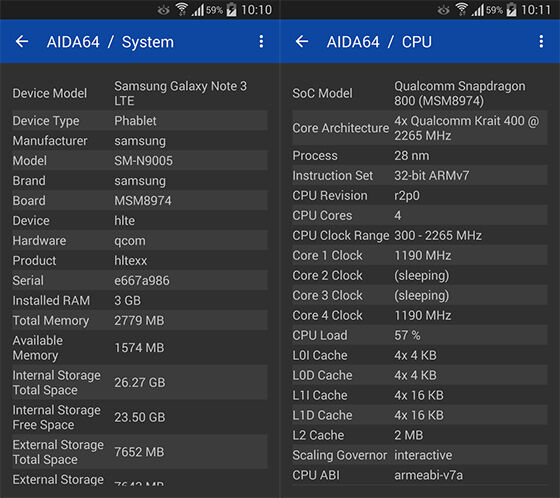Select Model 'SM-N9005' row
Image resolution: width=560 pixels, height=498 pixels.
tap(140, 161)
